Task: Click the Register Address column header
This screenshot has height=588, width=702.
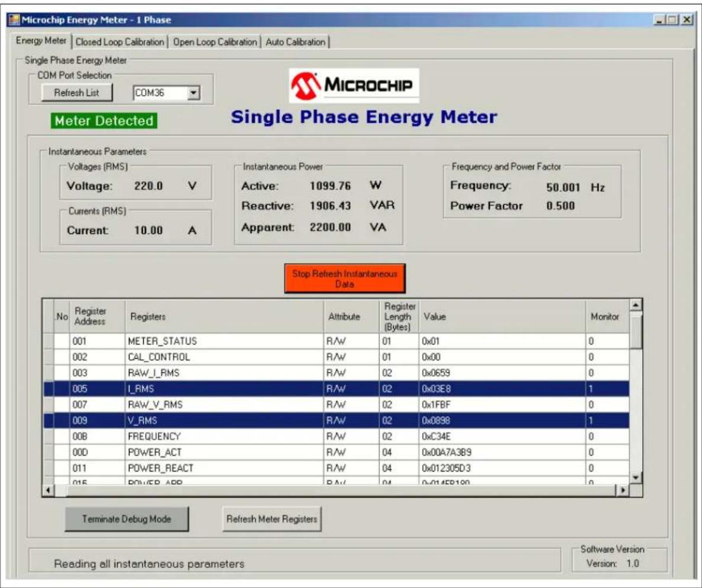Action: pyautogui.click(x=97, y=316)
